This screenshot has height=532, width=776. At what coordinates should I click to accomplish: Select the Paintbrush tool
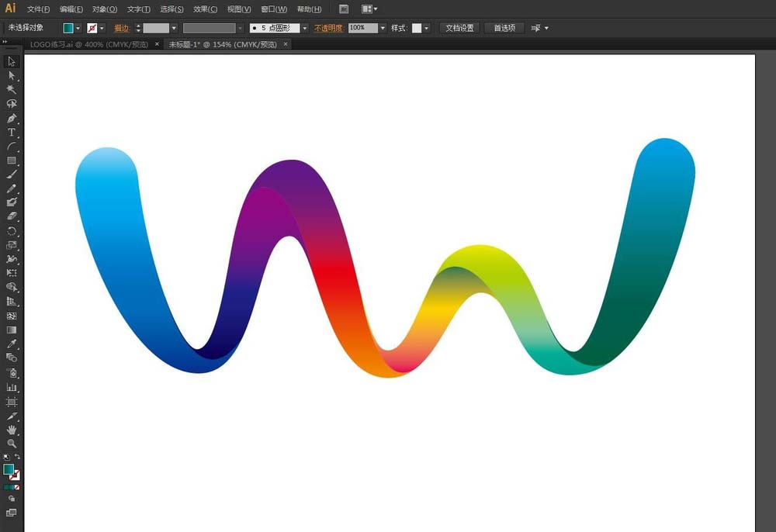pos(12,174)
